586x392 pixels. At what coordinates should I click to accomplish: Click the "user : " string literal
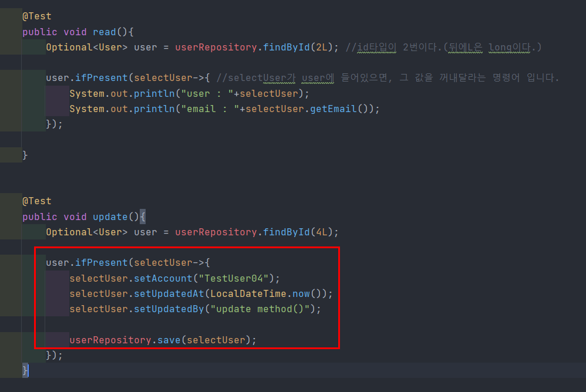pyautogui.click(x=207, y=93)
